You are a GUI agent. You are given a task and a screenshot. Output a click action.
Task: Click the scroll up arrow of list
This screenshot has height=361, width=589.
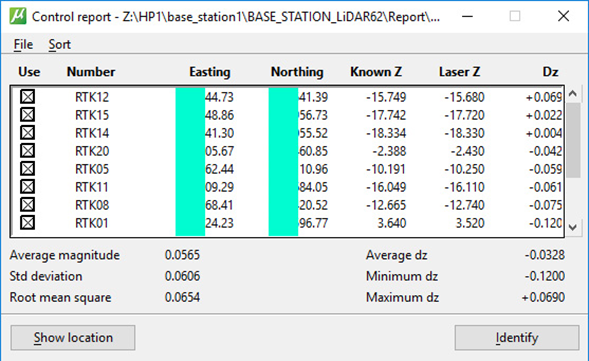click(573, 93)
